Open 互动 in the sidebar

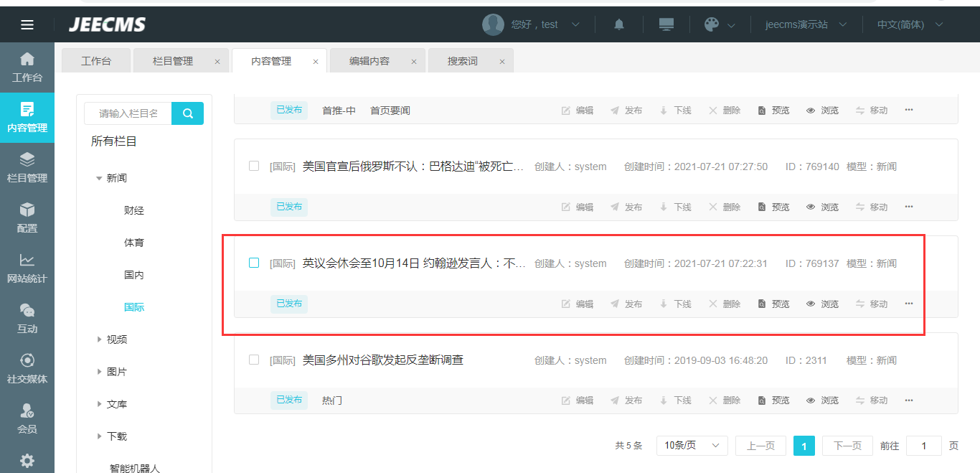point(27,319)
